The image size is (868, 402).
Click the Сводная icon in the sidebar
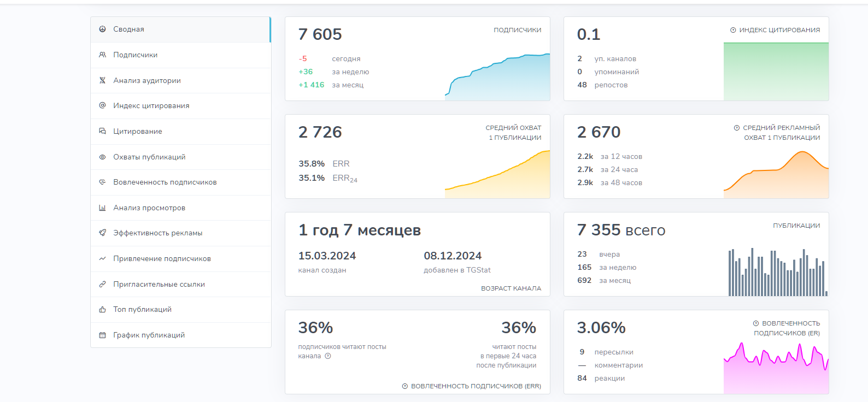pos(102,29)
